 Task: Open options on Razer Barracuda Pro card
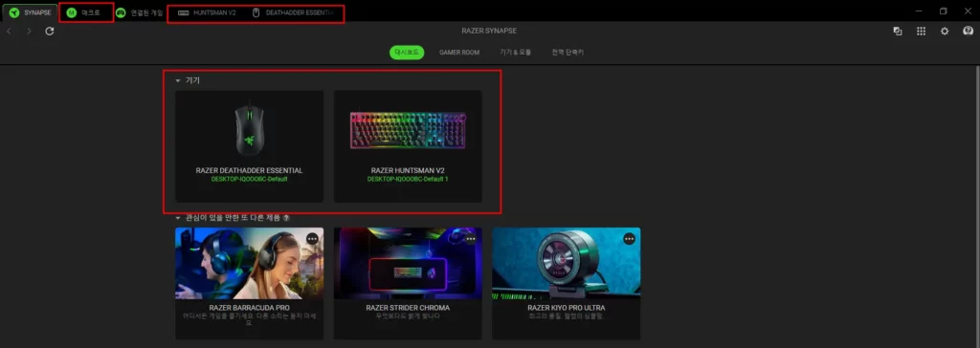[x=313, y=239]
